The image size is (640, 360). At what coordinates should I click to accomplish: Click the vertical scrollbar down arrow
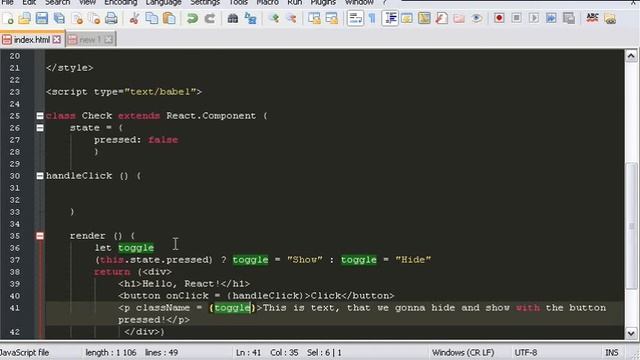point(631,333)
